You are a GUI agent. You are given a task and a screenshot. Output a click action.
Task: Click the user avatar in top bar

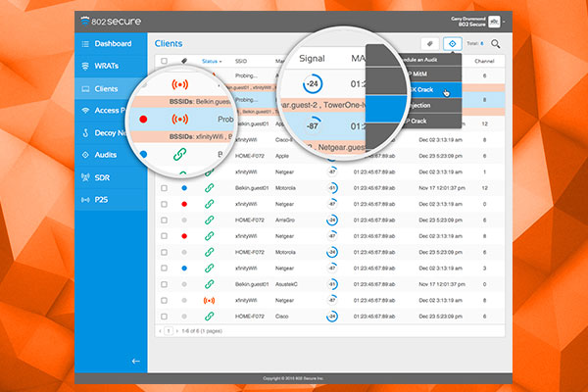[x=494, y=22]
